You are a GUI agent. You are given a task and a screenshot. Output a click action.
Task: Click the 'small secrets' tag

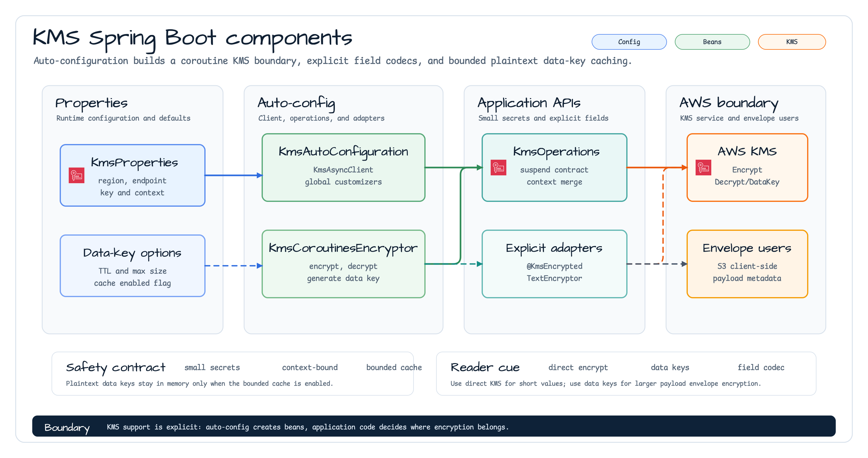pos(212,367)
